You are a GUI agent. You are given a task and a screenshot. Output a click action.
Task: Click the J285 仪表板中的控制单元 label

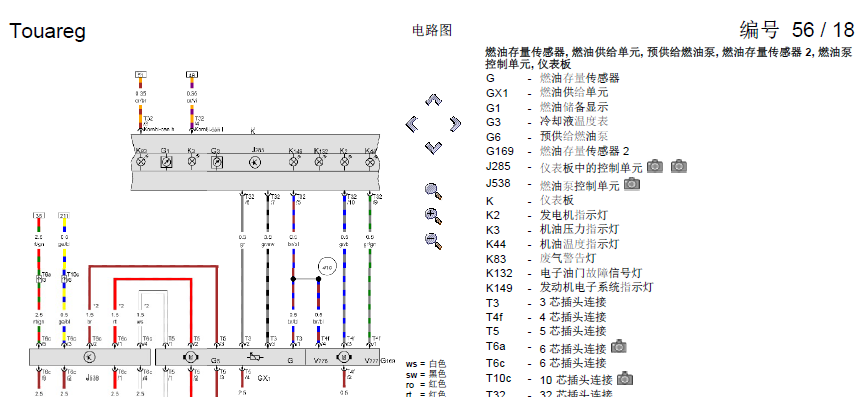pyautogui.click(x=564, y=167)
